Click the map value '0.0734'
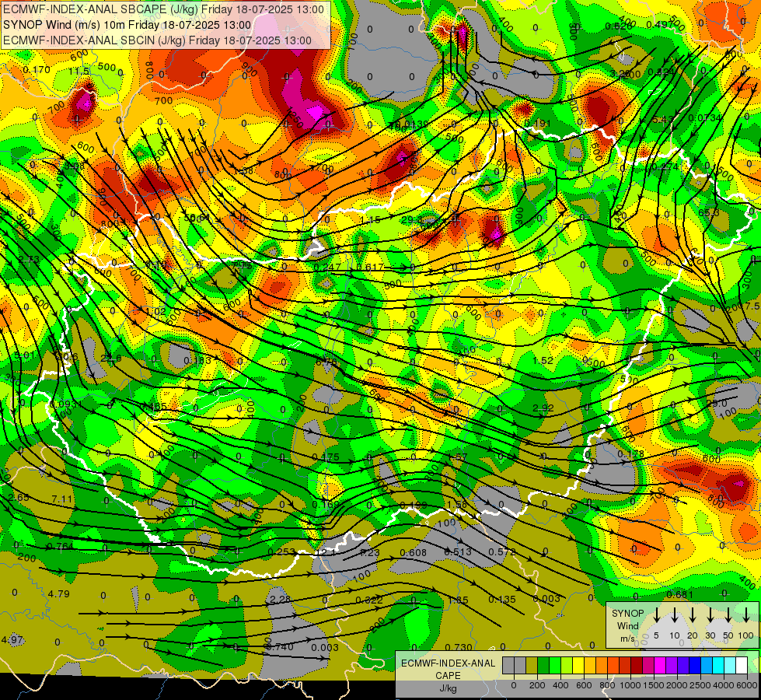This screenshot has height=700, width=761. [705, 117]
